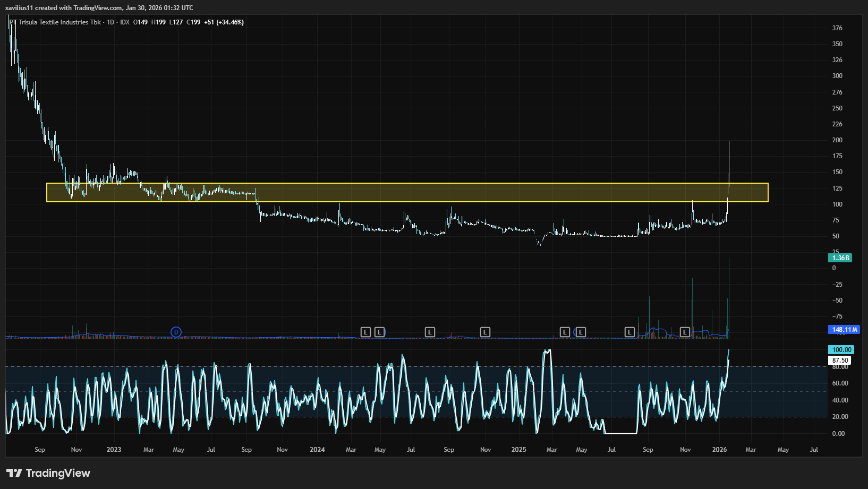Image resolution: width=868 pixels, height=489 pixels.
Task: Select the yellow highlighted rectangle zone
Action: 407,193
